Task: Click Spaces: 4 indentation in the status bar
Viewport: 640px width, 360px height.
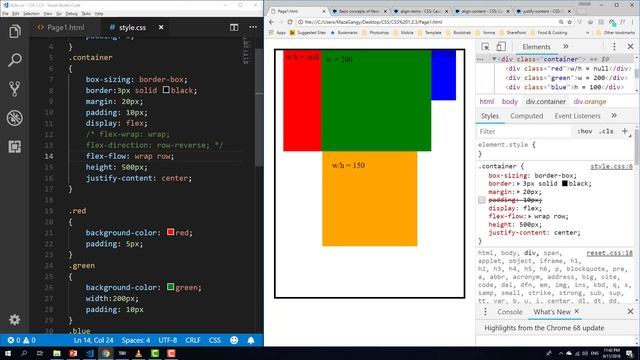Action: (x=136, y=340)
